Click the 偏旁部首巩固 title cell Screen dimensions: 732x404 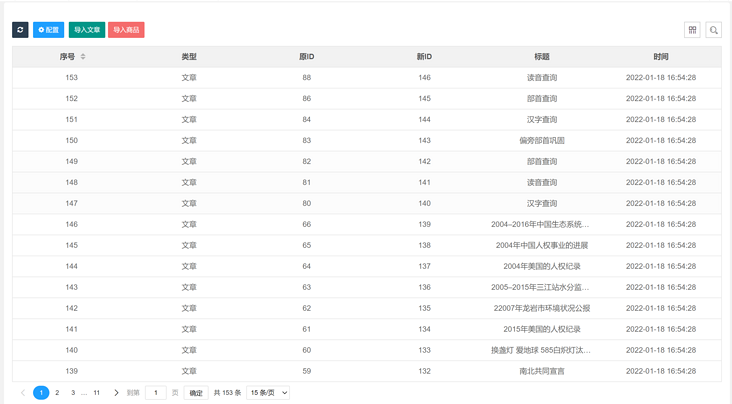542,141
